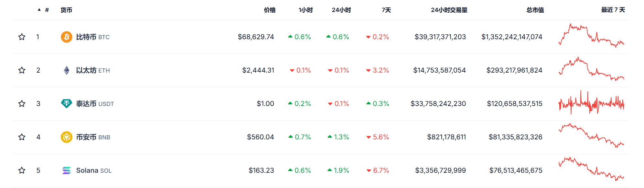Click the Tether (USDT) logo icon
Screen dimensions: 644x188
pyautogui.click(x=67, y=104)
